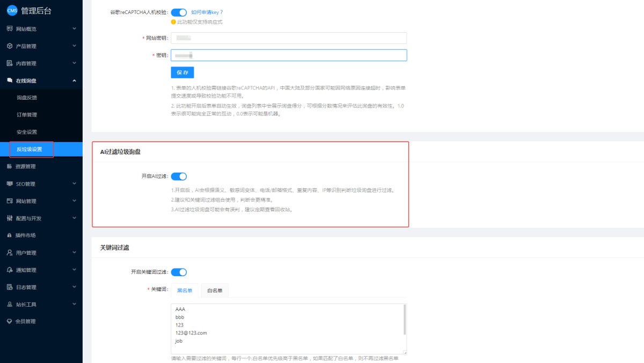Click the 日志管理 log icon

10,287
